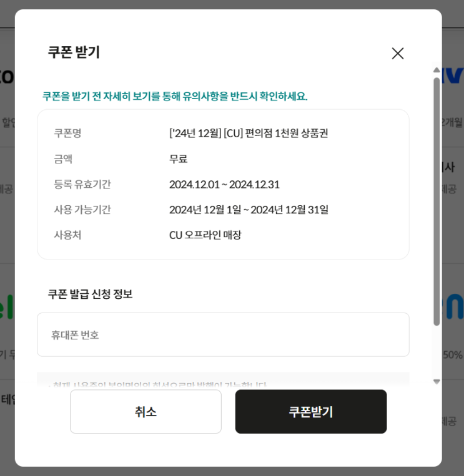Click the '등록 유효기간' label
The image size is (464, 476).
pos(82,184)
